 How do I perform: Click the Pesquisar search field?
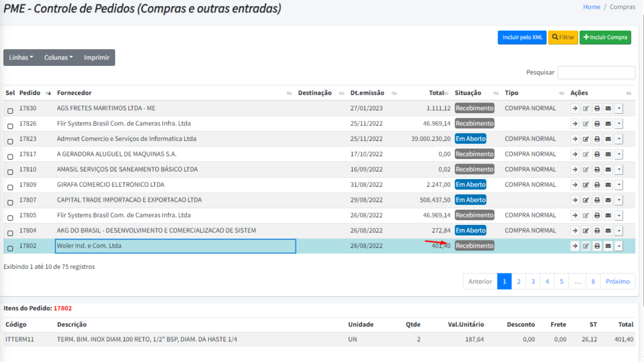coord(596,72)
